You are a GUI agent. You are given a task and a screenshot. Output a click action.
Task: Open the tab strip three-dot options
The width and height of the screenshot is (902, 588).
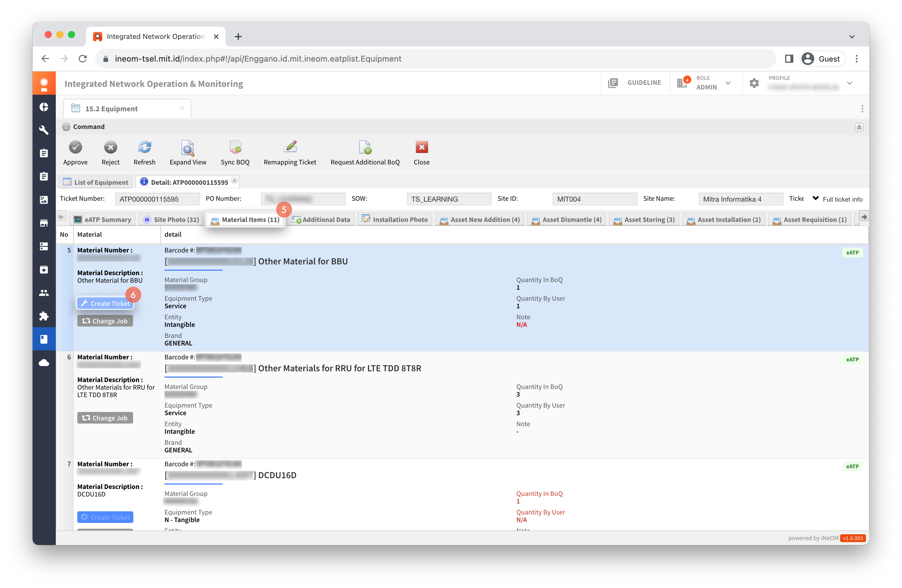[x=862, y=109]
